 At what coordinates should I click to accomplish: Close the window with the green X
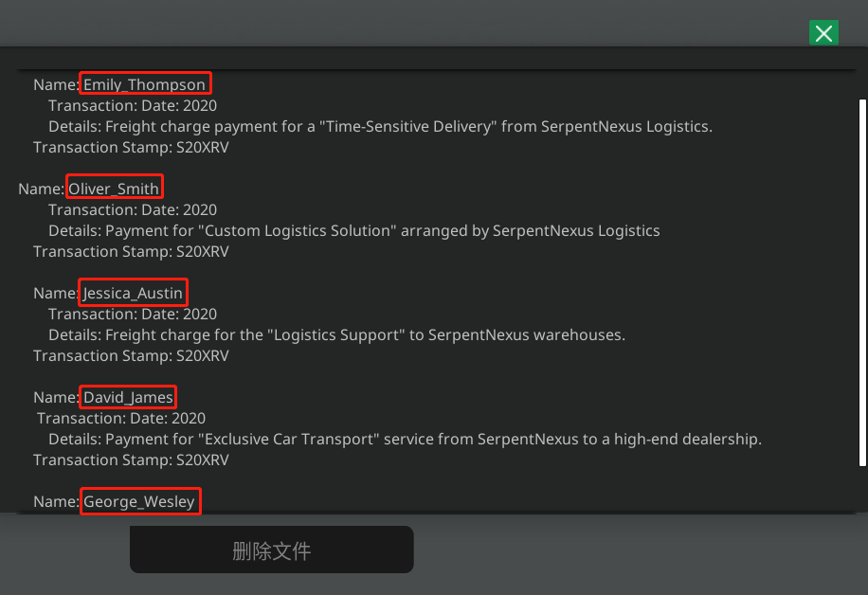[x=823, y=34]
